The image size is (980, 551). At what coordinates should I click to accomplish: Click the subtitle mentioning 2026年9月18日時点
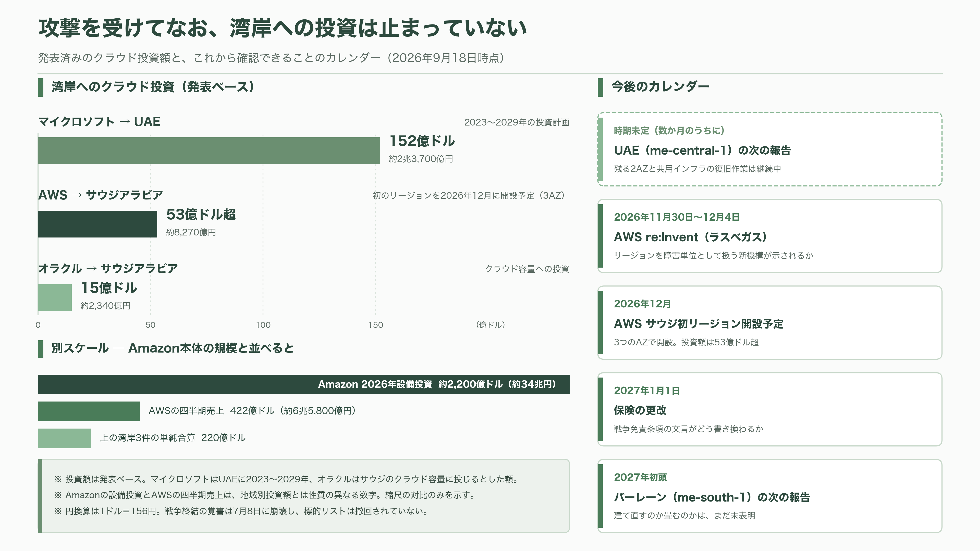(271, 58)
